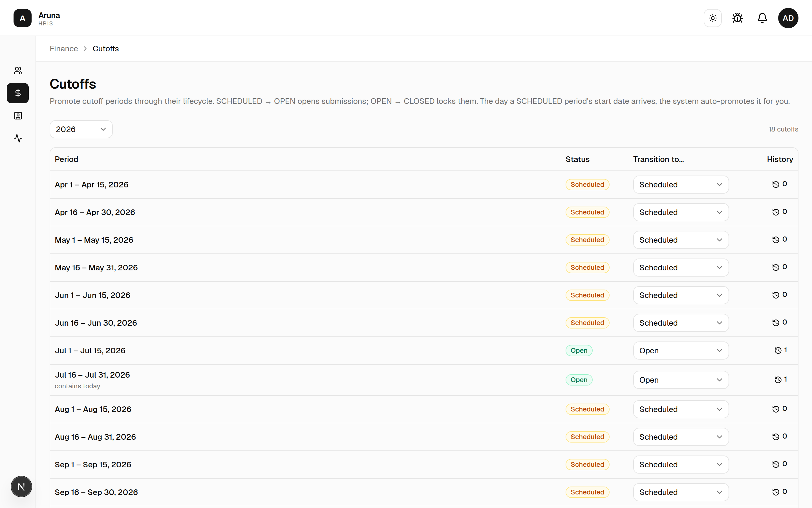Click the Period column header
This screenshot has width=812, height=508.
[67, 159]
